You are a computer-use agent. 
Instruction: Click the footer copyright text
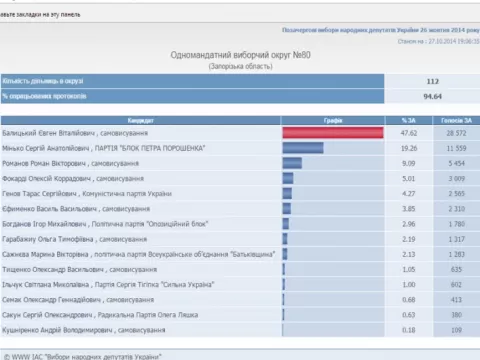point(83,356)
